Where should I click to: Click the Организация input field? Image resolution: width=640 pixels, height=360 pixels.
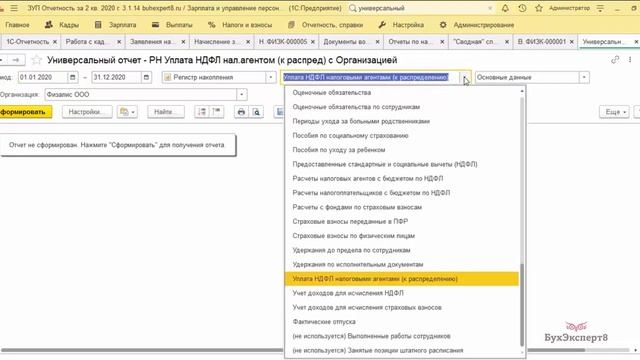(x=140, y=94)
